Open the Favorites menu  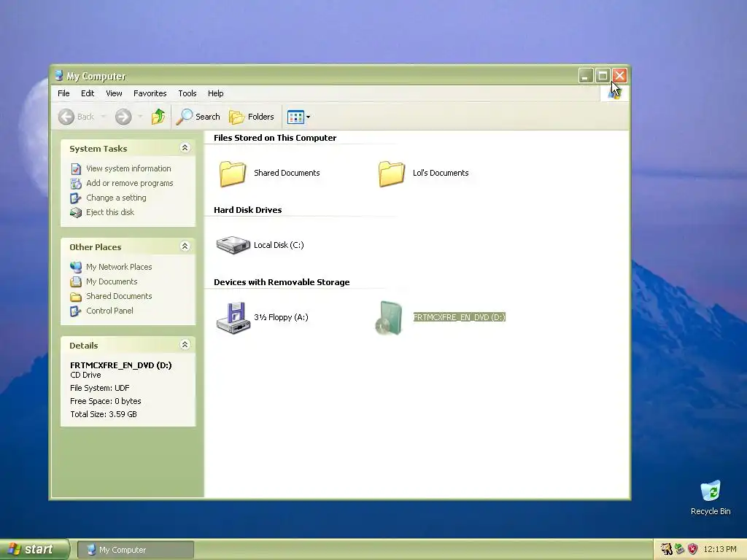click(x=150, y=93)
